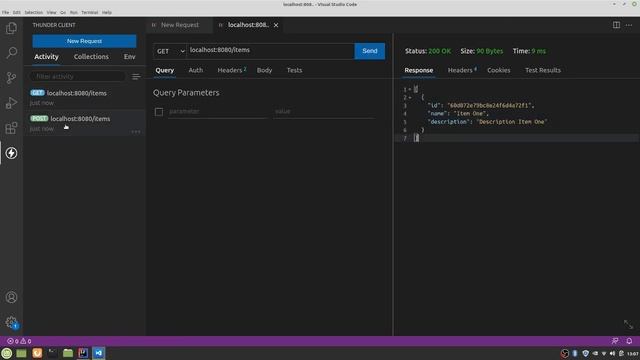The image size is (640, 360).
Task: Select the Response tab
Action: 419,70
